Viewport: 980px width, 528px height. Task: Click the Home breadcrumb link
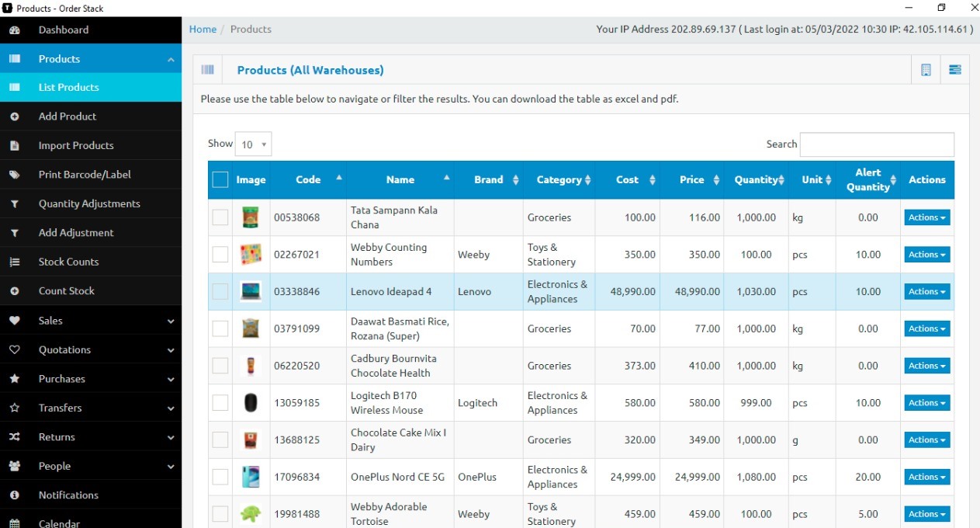203,30
